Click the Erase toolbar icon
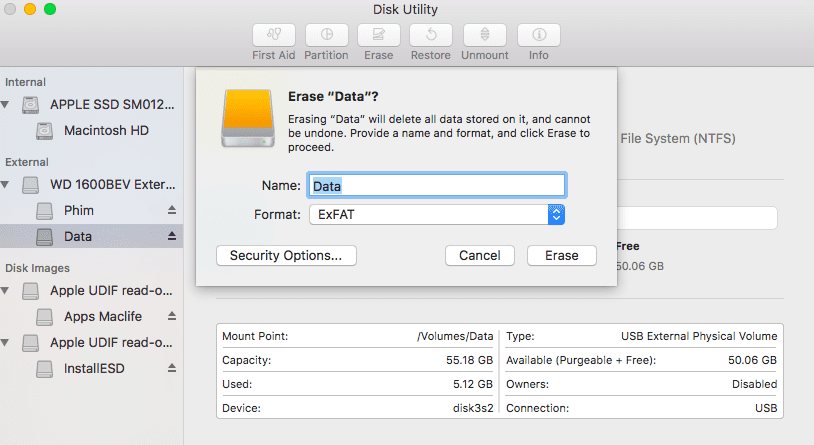Viewport: 814px width, 445px height. pos(378,35)
